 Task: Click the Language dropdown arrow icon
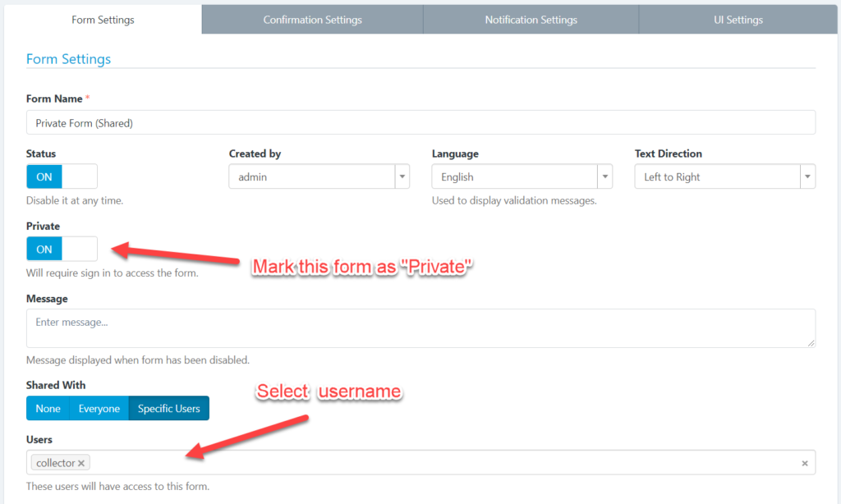tap(604, 176)
